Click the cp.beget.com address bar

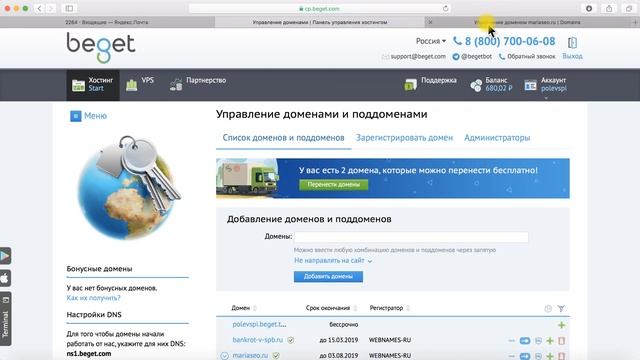coord(320,8)
